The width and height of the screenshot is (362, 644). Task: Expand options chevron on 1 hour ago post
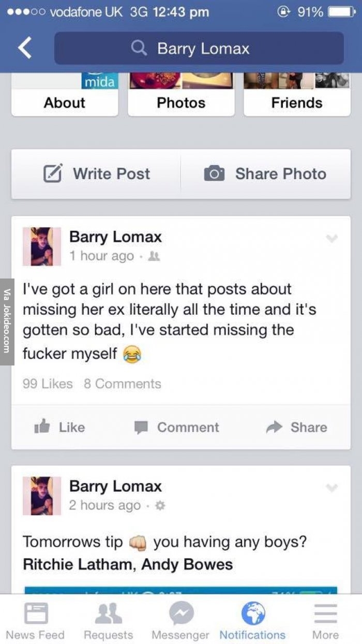pos(332,238)
